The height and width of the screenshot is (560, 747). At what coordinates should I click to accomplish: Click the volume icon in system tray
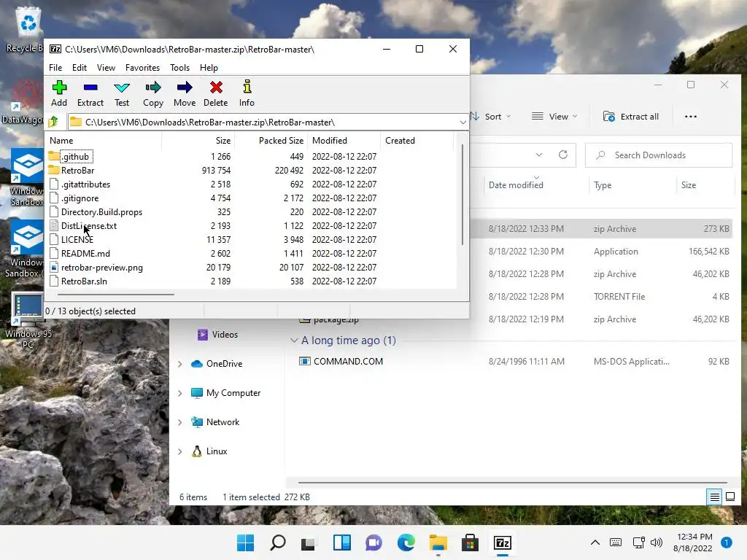[657, 542]
